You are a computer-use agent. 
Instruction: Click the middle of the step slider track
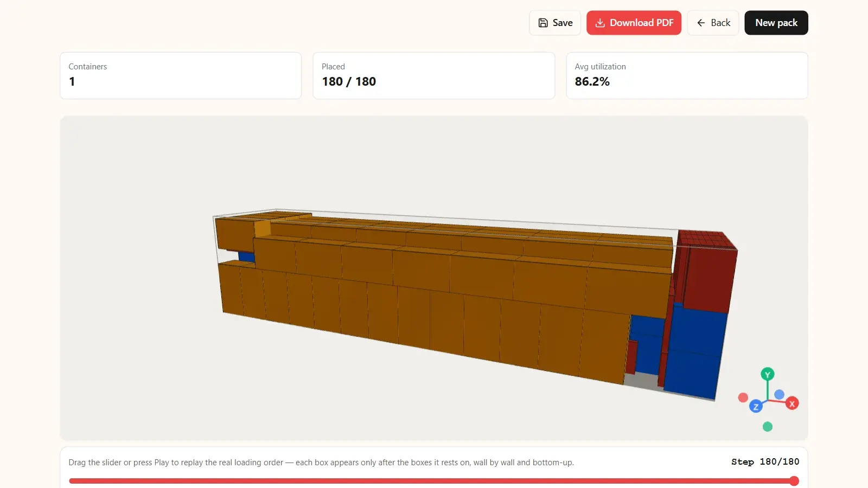click(434, 481)
